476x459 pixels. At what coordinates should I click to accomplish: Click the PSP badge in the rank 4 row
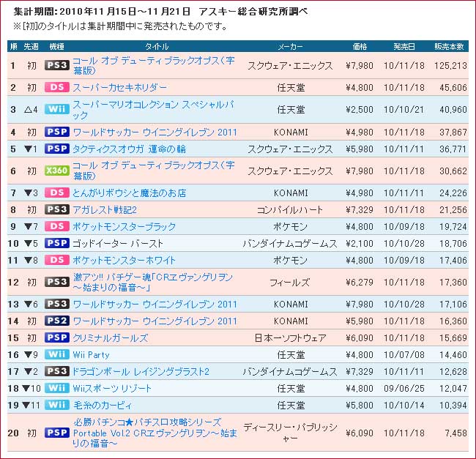point(57,132)
